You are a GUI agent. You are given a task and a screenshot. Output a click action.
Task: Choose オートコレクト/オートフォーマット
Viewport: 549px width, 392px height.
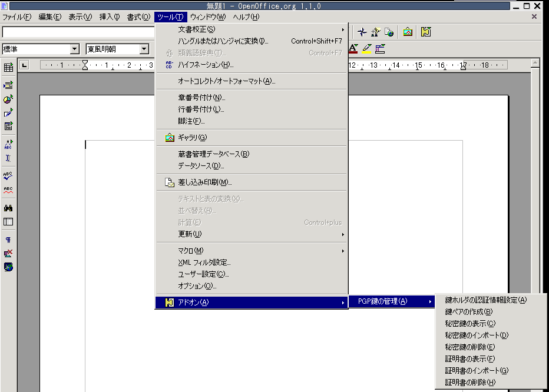[252, 81]
